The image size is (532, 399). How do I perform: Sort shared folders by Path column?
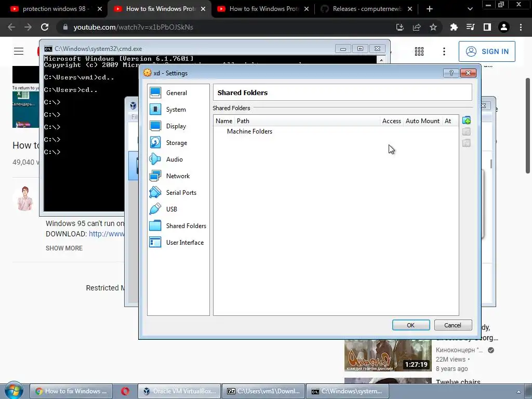point(308,121)
